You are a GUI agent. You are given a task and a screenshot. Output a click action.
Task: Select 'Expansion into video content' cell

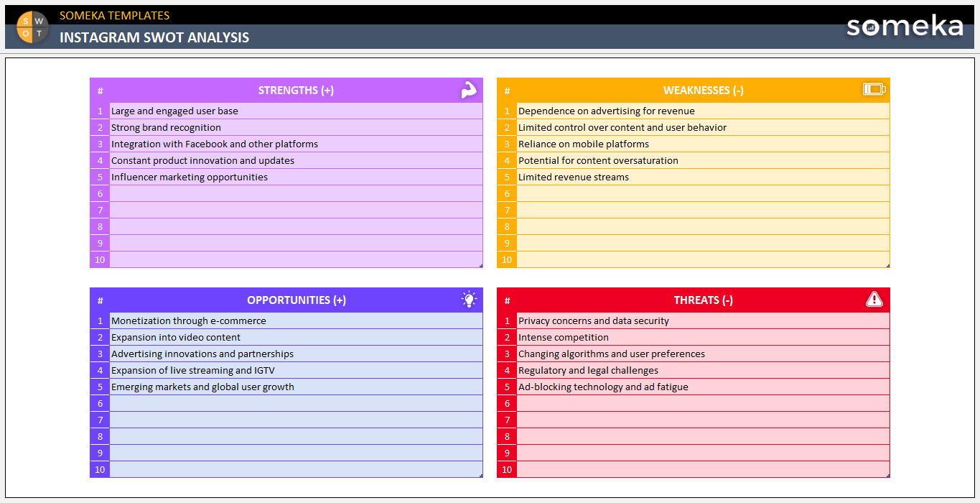[296, 338]
